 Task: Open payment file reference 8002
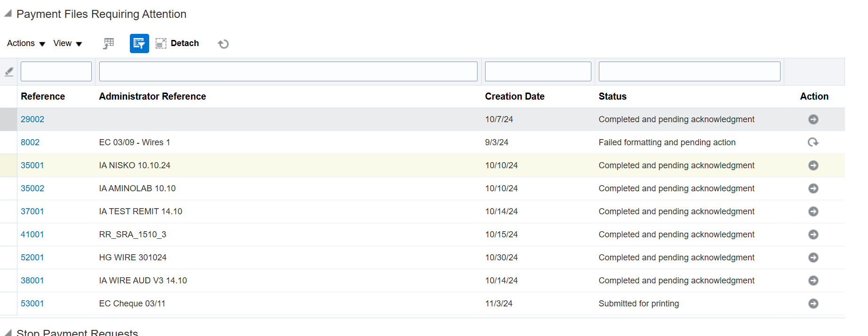[x=30, y=142]
